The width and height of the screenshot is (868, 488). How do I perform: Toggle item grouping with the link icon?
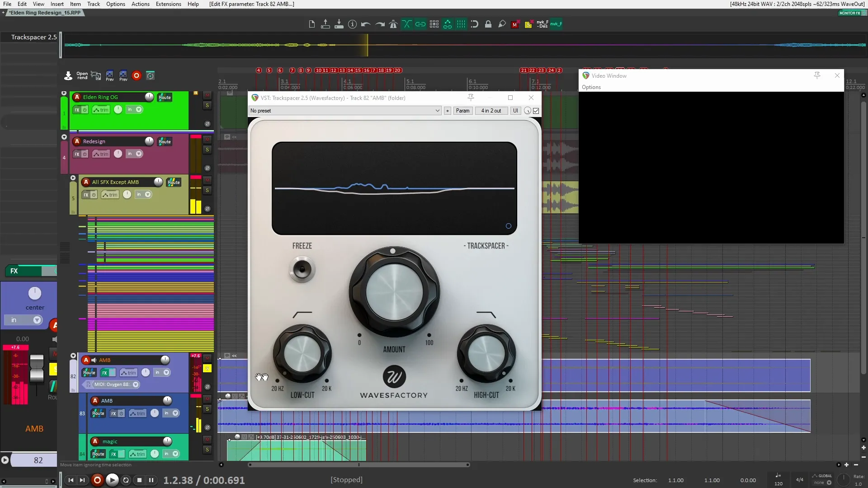click(420, 24)
